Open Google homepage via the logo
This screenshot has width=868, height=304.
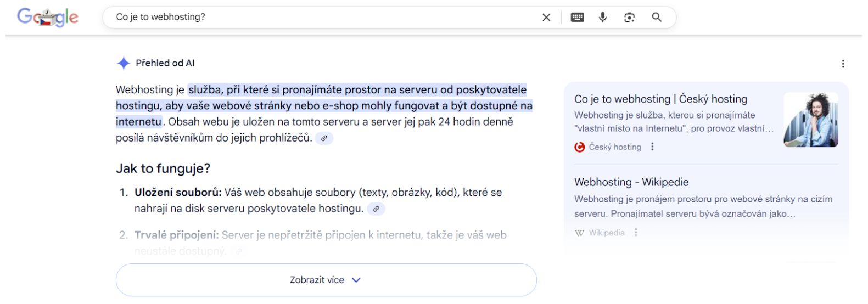(x=47, y=18)
